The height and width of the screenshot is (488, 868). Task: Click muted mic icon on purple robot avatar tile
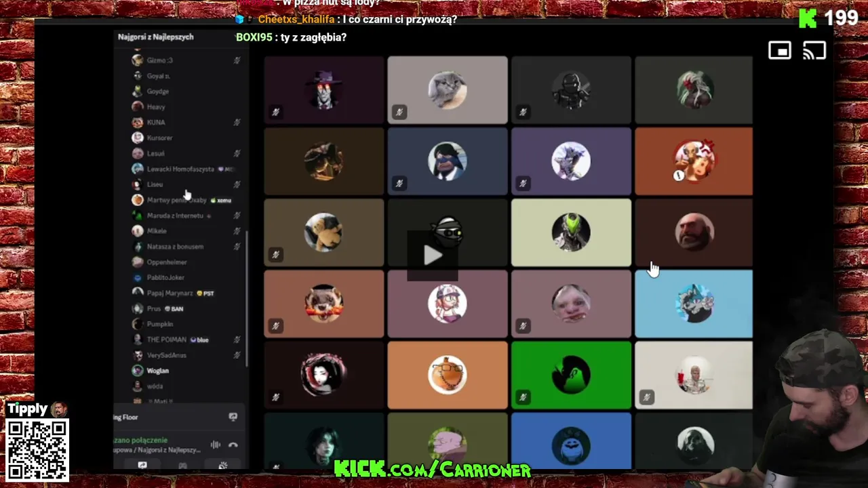coord(523,184)
